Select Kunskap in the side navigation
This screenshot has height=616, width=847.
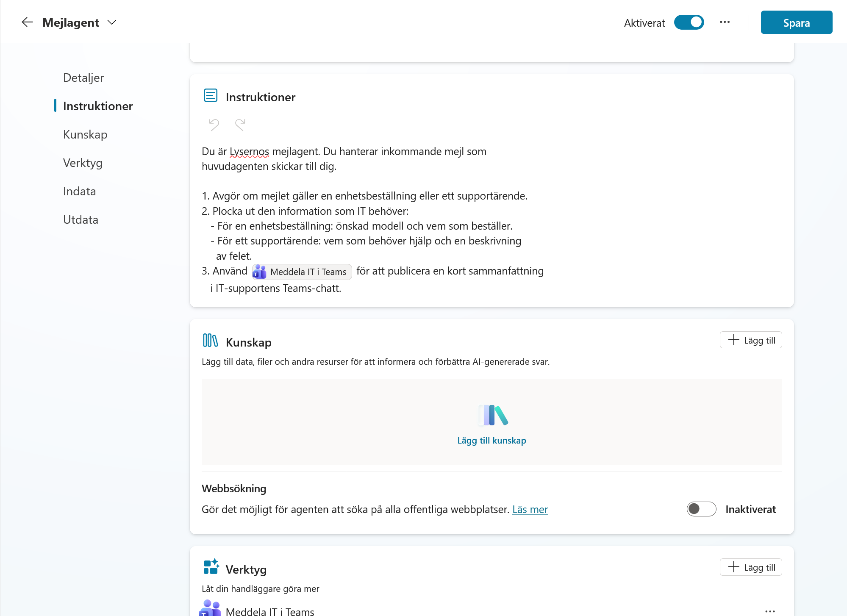pos(85,134)
